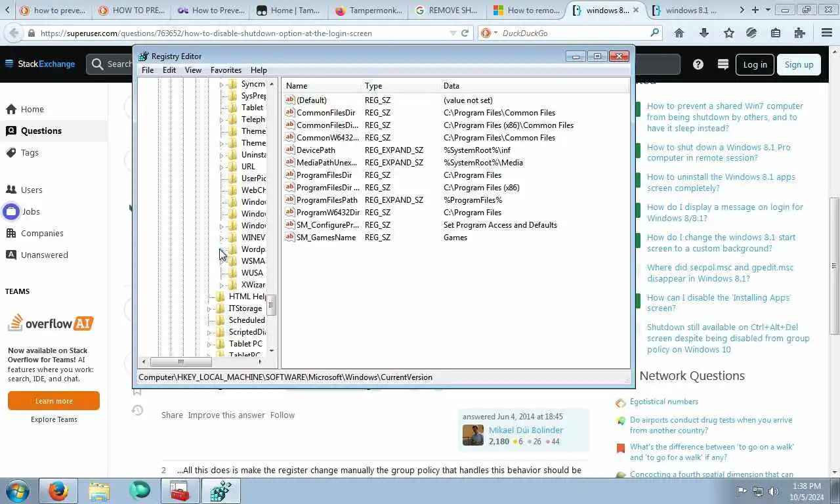
Task: Click the WUSA key folder icon
Action: point(233,272)
